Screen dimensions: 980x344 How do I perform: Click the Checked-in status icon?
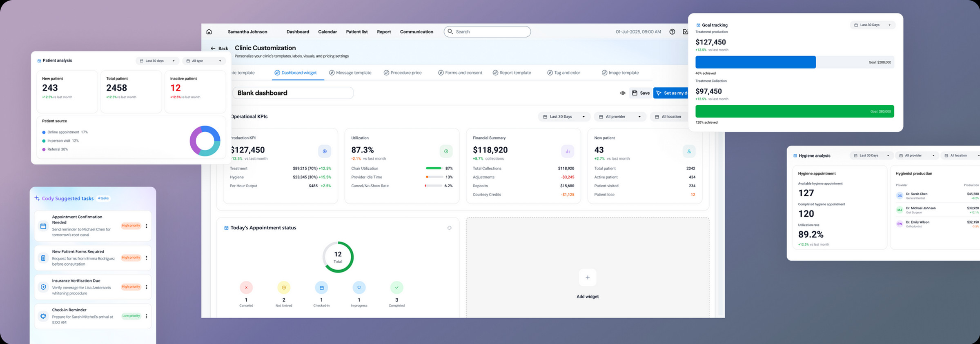tap(321, 288)
